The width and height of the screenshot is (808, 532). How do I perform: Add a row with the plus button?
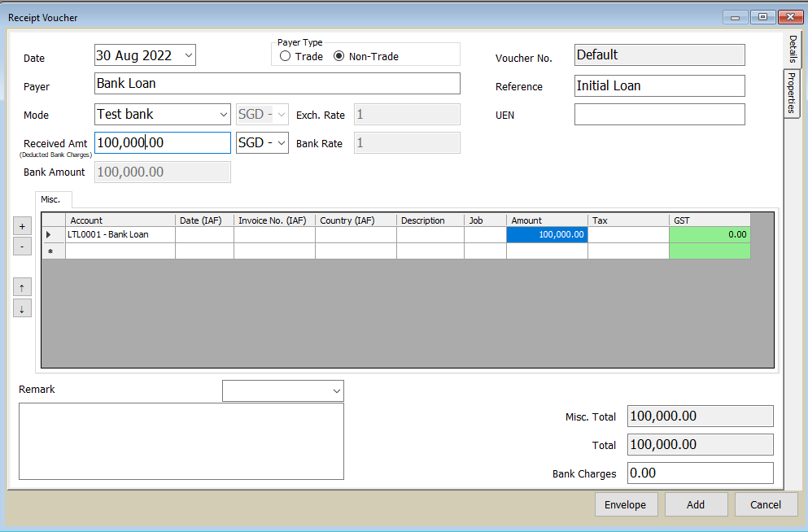point(22,226)
